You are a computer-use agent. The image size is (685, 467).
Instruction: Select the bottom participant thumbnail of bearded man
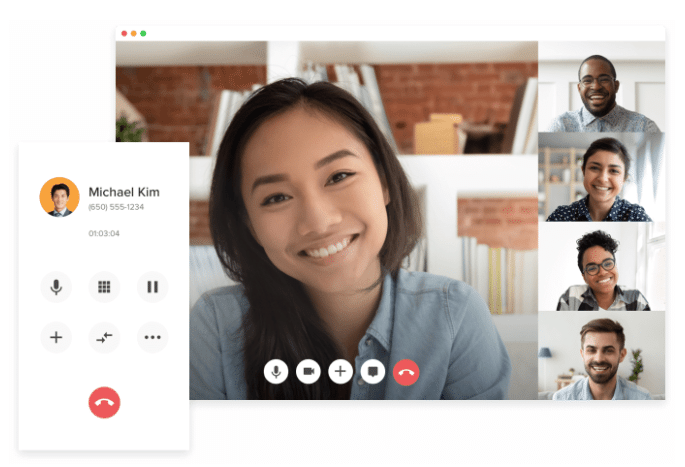click(x=600, y=355)
